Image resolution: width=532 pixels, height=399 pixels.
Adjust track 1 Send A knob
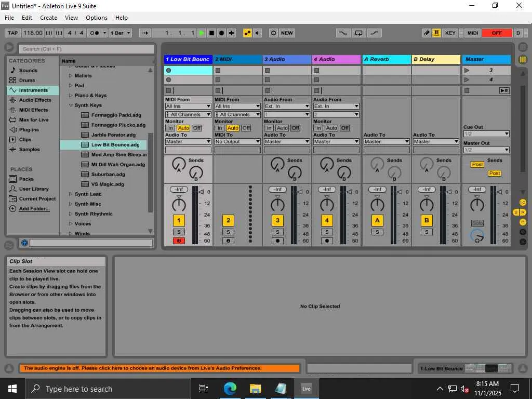tap(179, 164)
